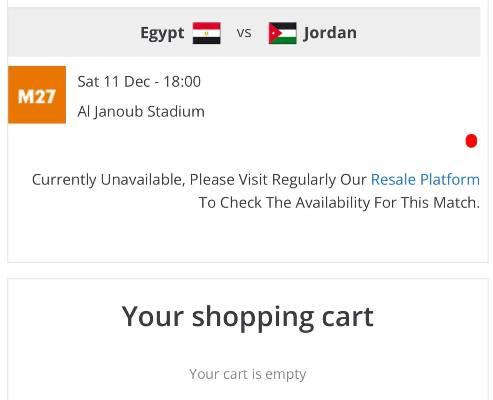The image size is (493, 400).
Task: Click the black stripe of Egypt's flag
Action: click(x=207, y=40)
